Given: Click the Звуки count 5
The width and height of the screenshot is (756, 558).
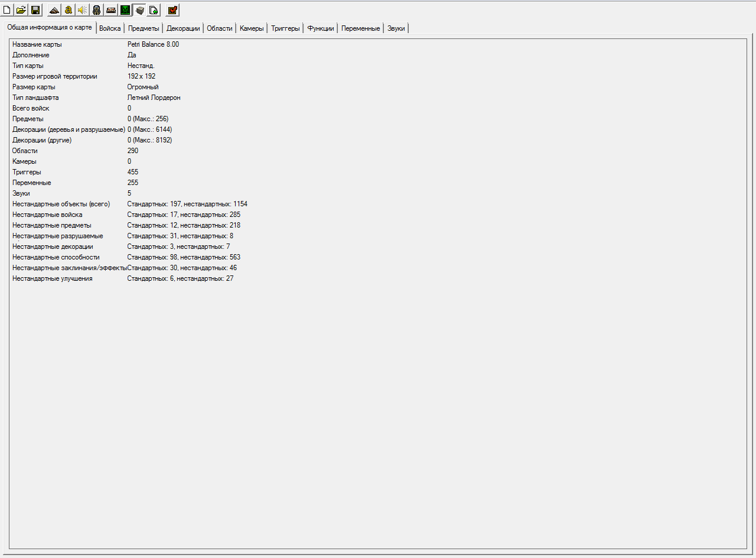Looking at the screenshot, I should 129,193.
